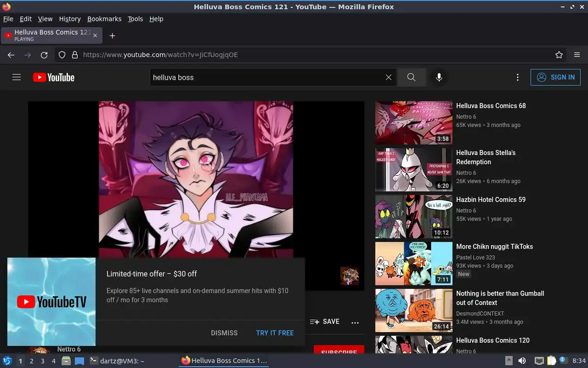Image resolution: width=588 pixels, height=368 pixels.
Task: Open Helluva Boss Stella's Redemption title
Action: [x=486, y=157]
